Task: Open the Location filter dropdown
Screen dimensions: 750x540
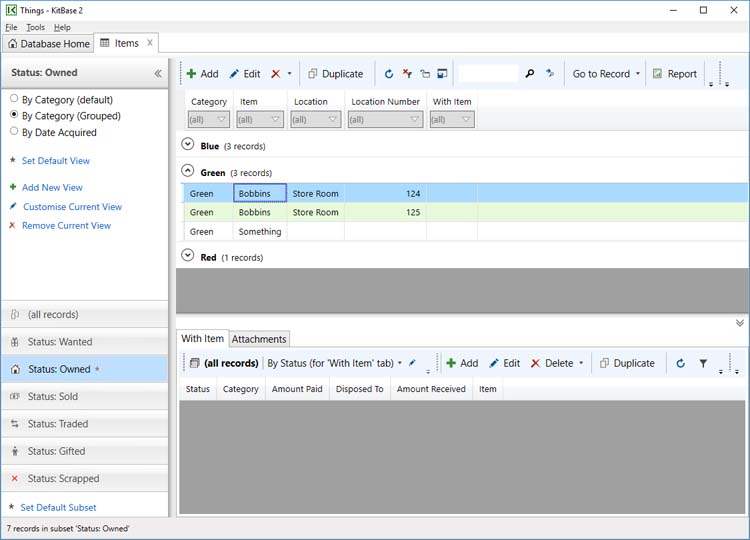Action: tap(316, 120)
